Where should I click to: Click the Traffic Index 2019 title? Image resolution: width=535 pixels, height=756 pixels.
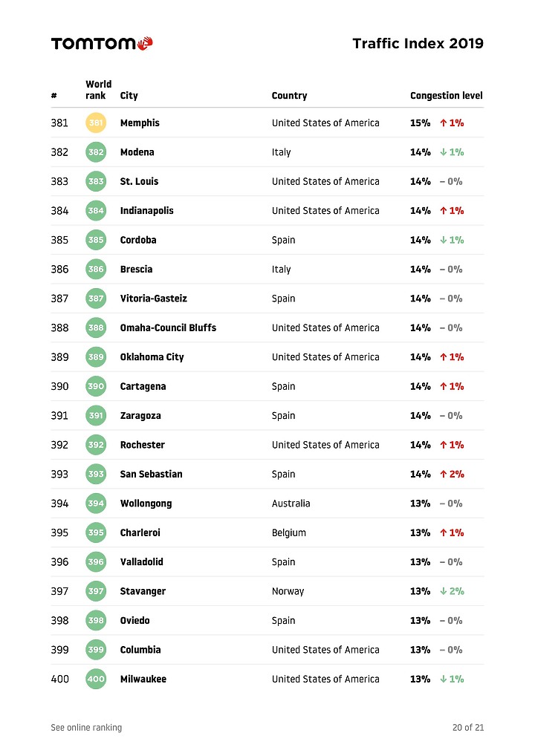[x=418, y=43]
